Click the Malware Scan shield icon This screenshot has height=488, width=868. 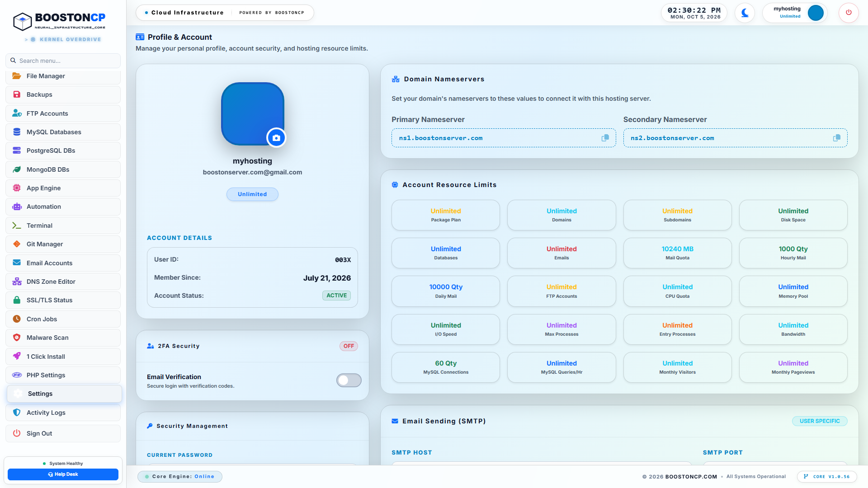17,338
